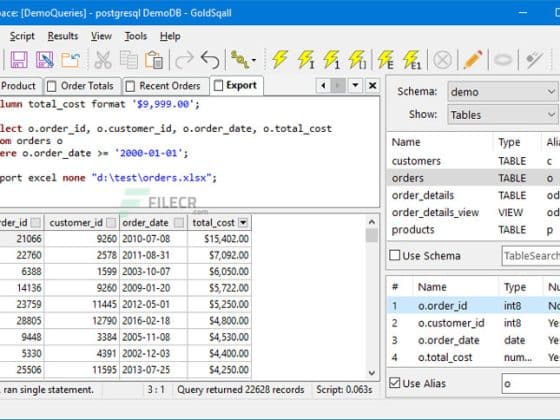Click the lightning icon with bracket symbol
The image size is (560, 420).
358,60
